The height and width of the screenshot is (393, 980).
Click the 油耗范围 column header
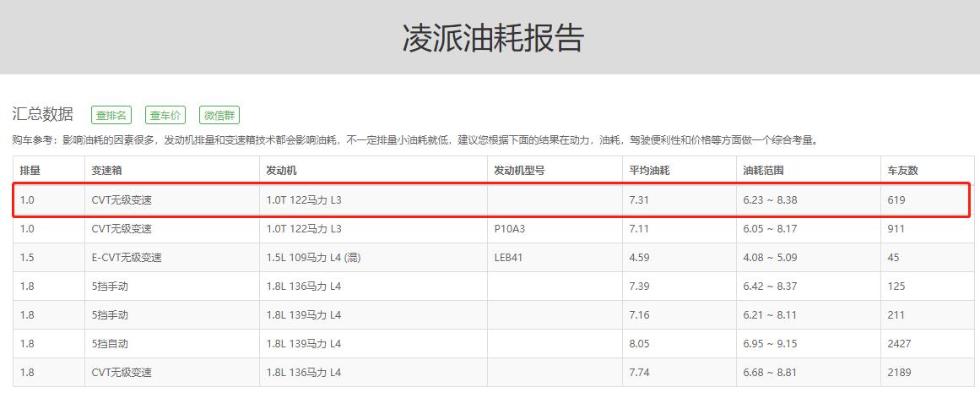[x=763, y=170]
